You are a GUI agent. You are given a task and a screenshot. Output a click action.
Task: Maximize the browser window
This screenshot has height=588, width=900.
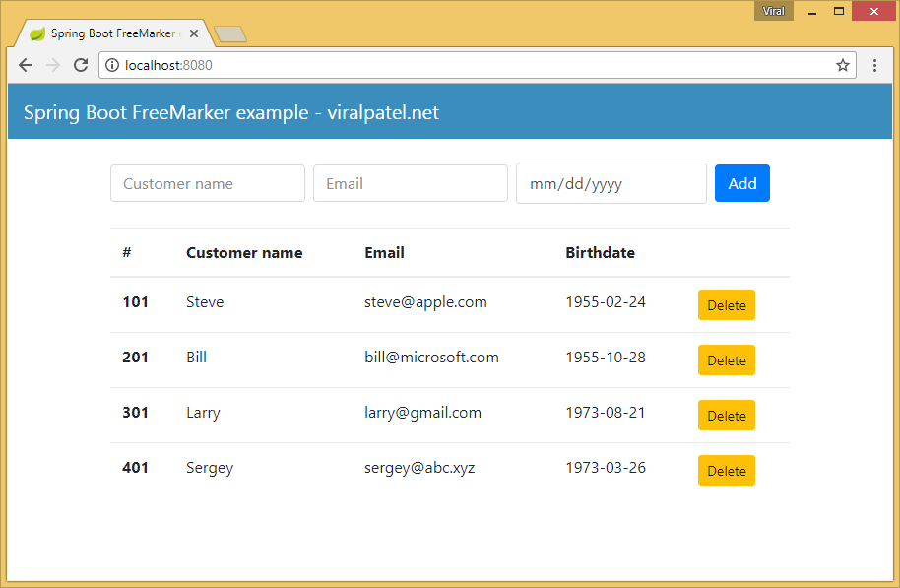click(839, 11)
